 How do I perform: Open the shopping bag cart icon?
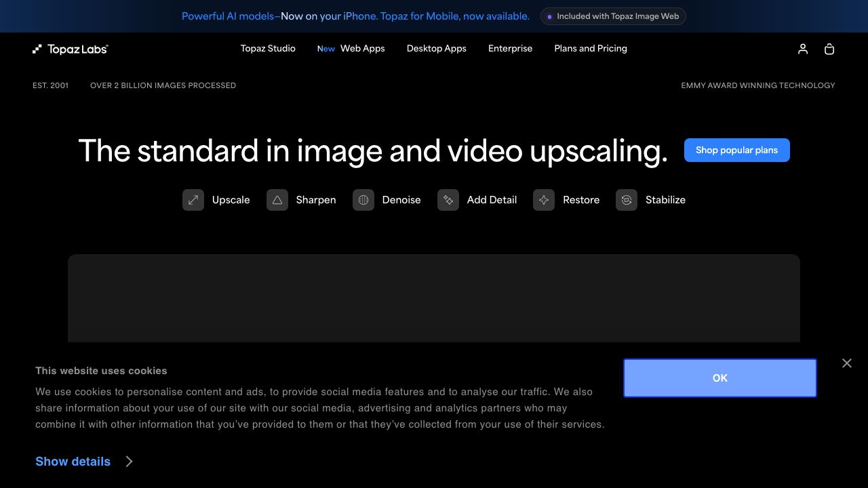(829, 49)
